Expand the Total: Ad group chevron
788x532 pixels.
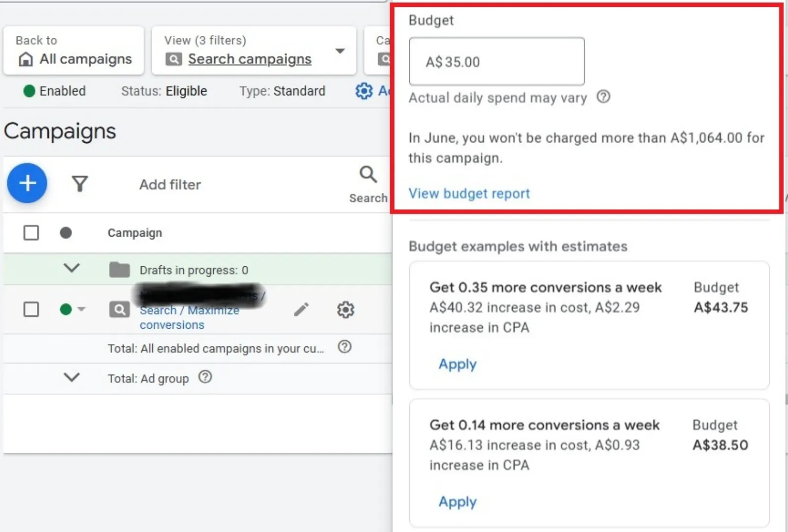(72, 377)
